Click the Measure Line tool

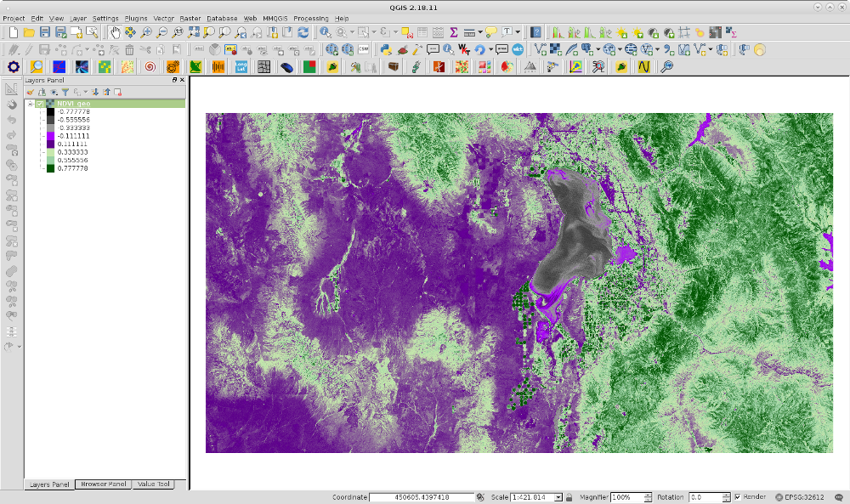pyautogui.click(x=468, y=32)
